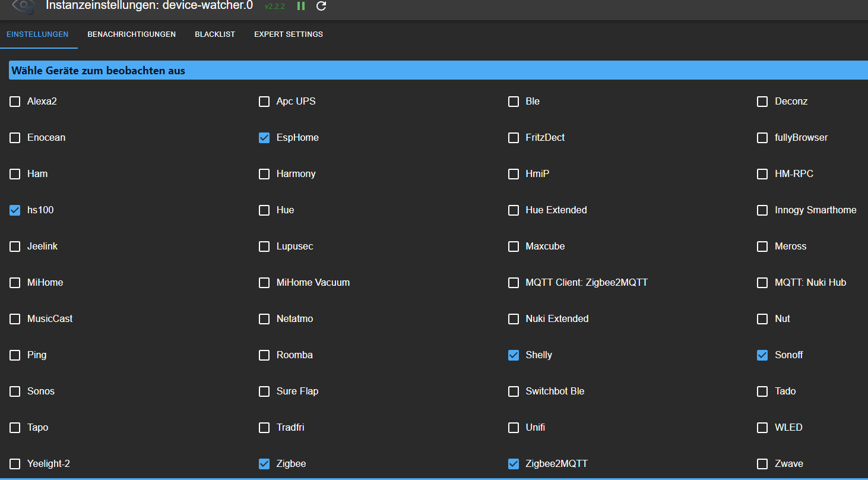Viewport: 868px width, 480px height.
Task: Check the MQTT: Nuki Hub box
Action: (762, 283)
